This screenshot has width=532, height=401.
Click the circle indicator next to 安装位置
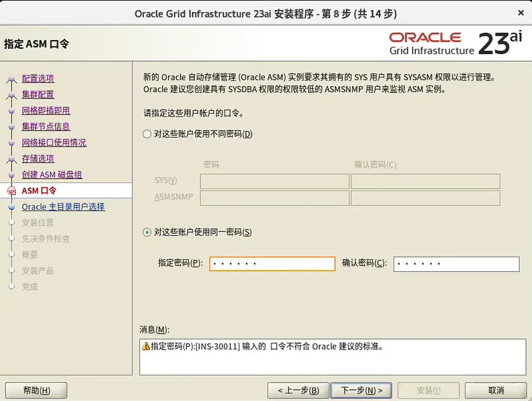coord(12,222)
